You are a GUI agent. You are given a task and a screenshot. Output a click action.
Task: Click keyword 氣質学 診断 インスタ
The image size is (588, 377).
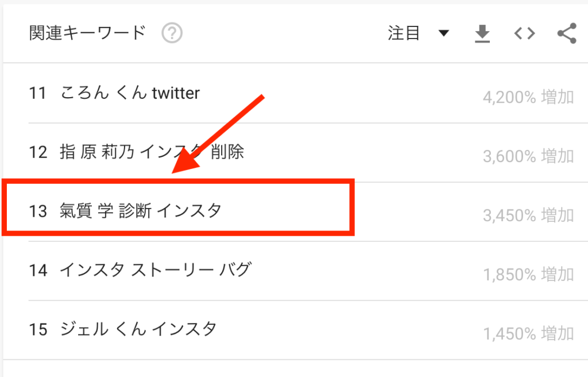click(x=141, y=211)
